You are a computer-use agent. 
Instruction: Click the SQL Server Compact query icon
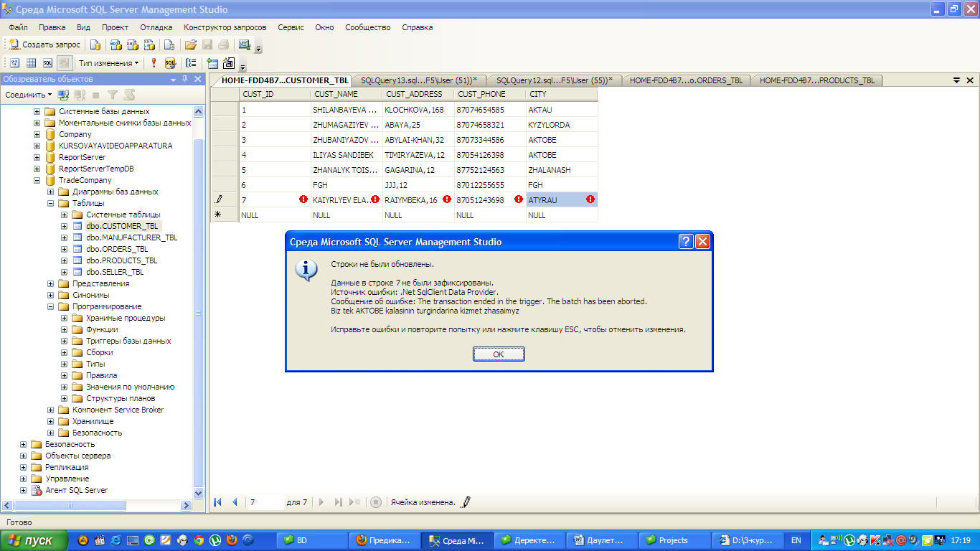(169, 44)
